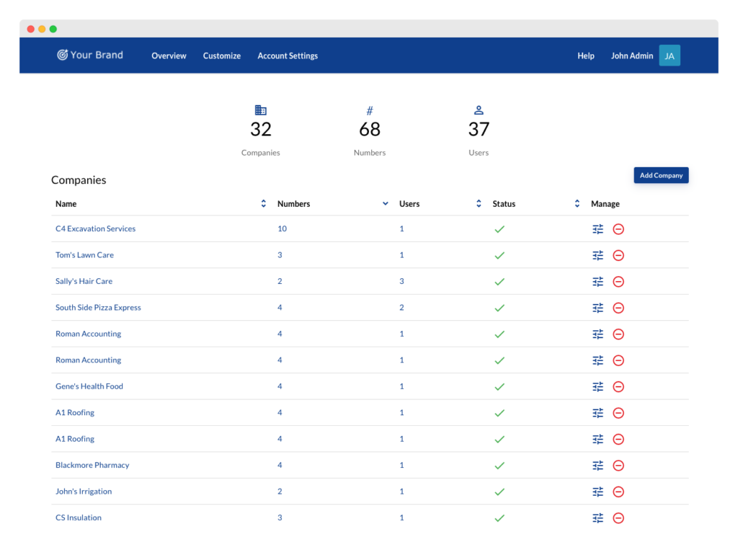This screenshot has height=560, width=738.
Task: Click the Your Brand logo icon
Action: (61, 54)
